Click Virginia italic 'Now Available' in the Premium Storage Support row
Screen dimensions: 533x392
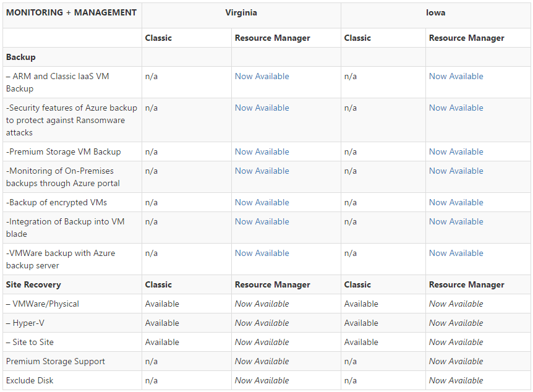tap(262, 361)
